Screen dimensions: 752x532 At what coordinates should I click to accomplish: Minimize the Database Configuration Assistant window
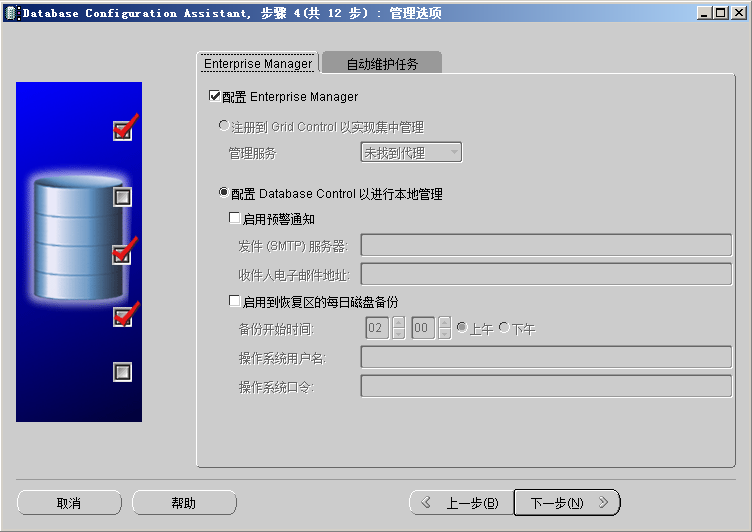pos(704,13)
